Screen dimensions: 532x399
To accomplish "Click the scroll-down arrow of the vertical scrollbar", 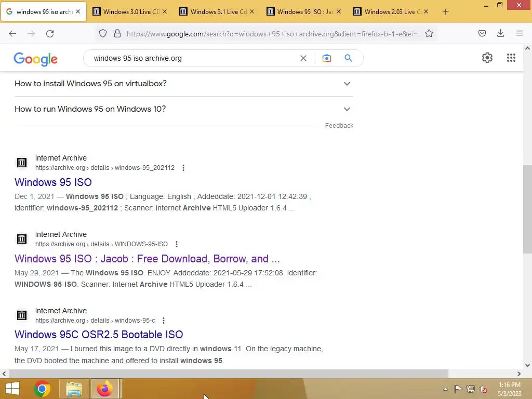I will pos(527,365).
